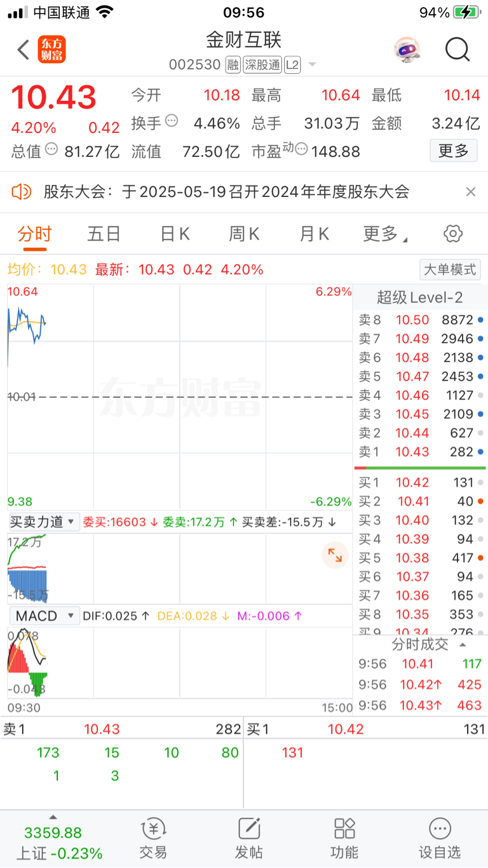Select 卖4 10.46 order row

(420, 395)
